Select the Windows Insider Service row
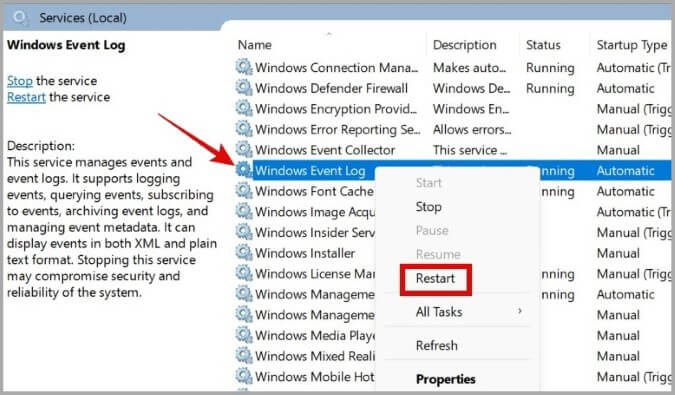 tap(315, 233)
